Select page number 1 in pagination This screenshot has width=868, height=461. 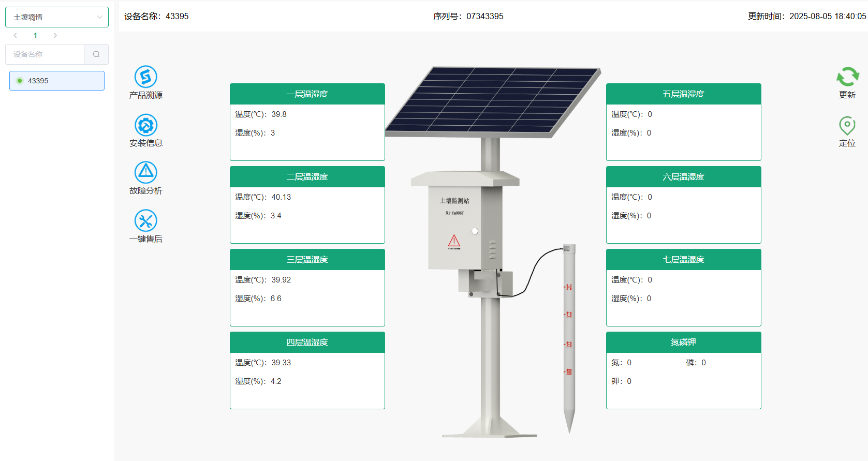[x=35, y=36]
